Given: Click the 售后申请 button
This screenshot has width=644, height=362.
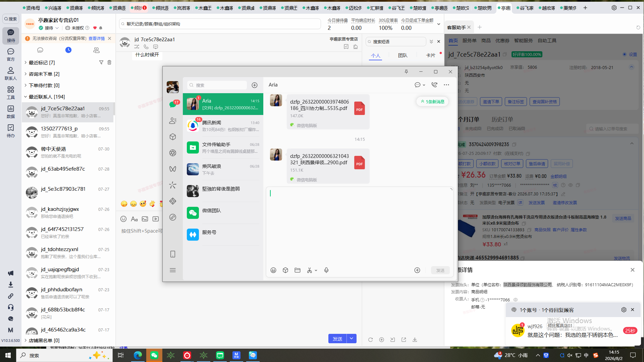Looking at the screenshot, I should tap(537, 164).
